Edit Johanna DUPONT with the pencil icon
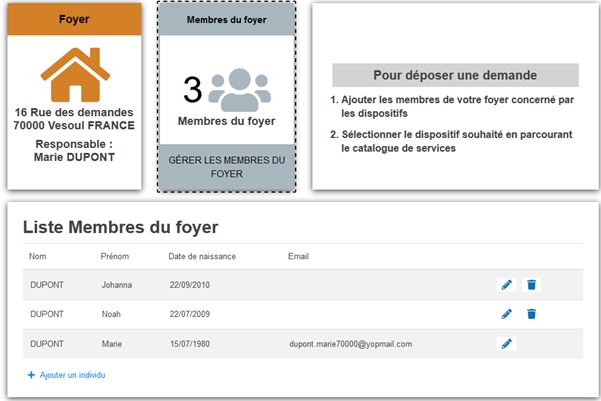 point(506,285)
